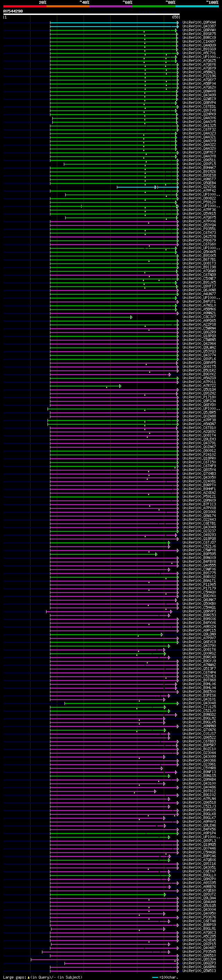Click the cyan alignment bar of UniRef100_Q9FKW4
This screenshot has height=980, width=222.
114,23
